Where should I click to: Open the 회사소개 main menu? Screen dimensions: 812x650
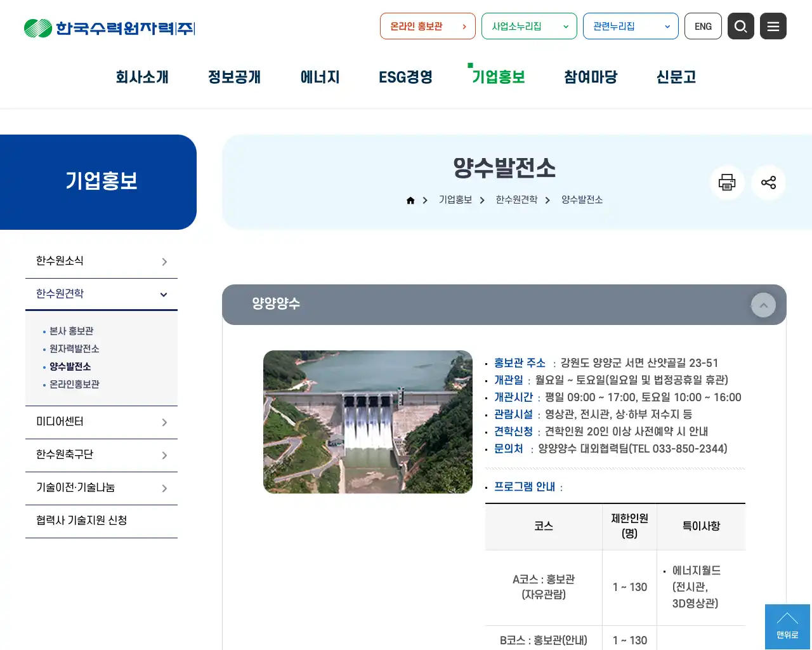click(x=142, y=77)
